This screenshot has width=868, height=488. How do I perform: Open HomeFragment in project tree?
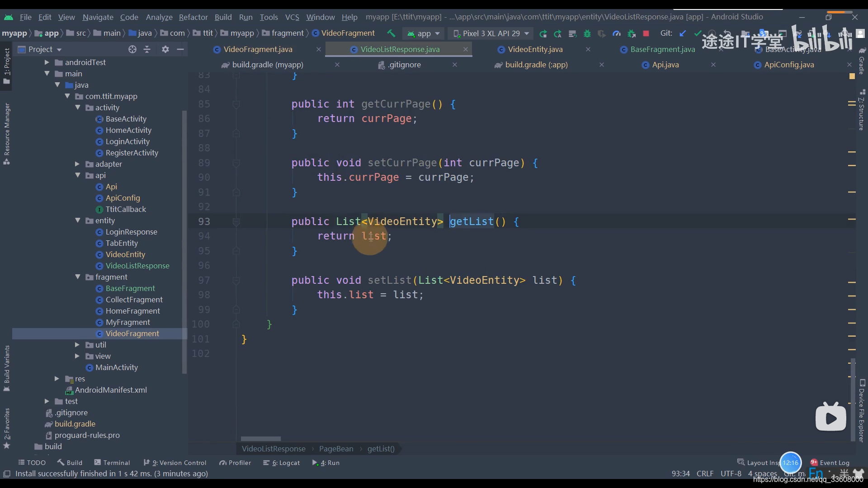click(132, 311)
